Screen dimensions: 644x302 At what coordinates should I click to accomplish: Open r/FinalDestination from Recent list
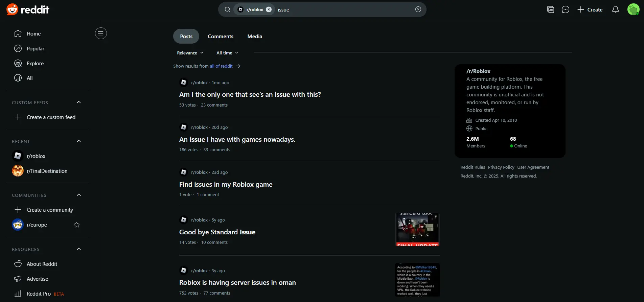point(47,171)
